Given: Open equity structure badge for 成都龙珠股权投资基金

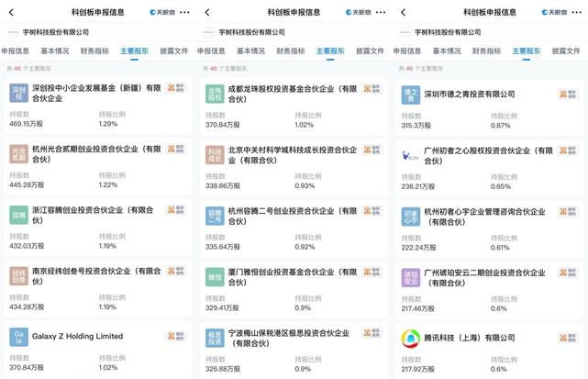Looking at the screenshot, I should [372, 89].
